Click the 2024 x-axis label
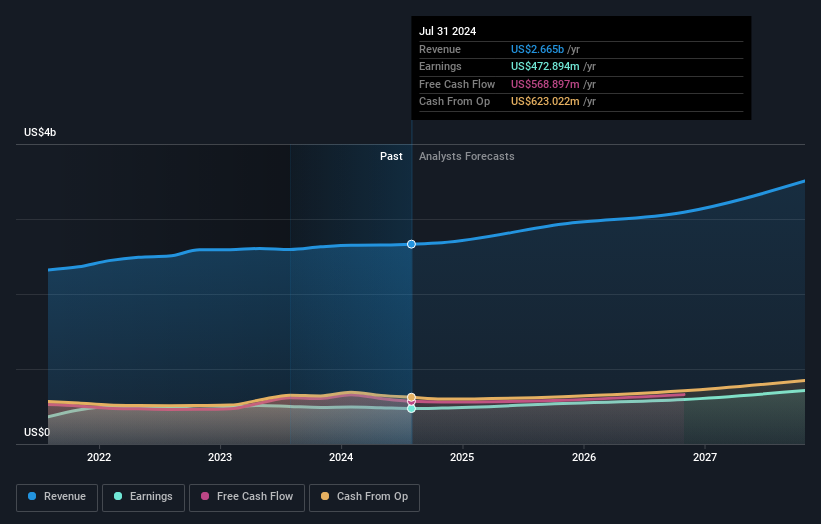Image resolution: width=821 pixels, height=524 pixels. tap(341, 457)
